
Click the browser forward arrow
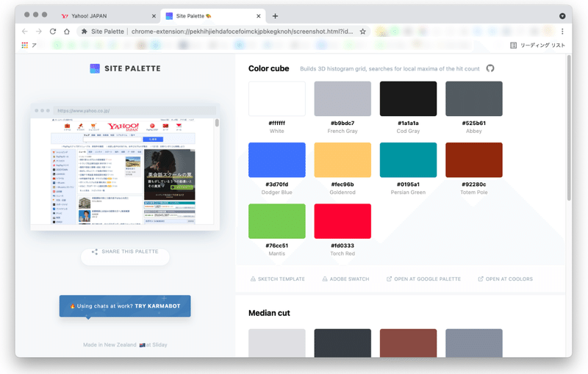pyautogui.click(x=39, y=32)
